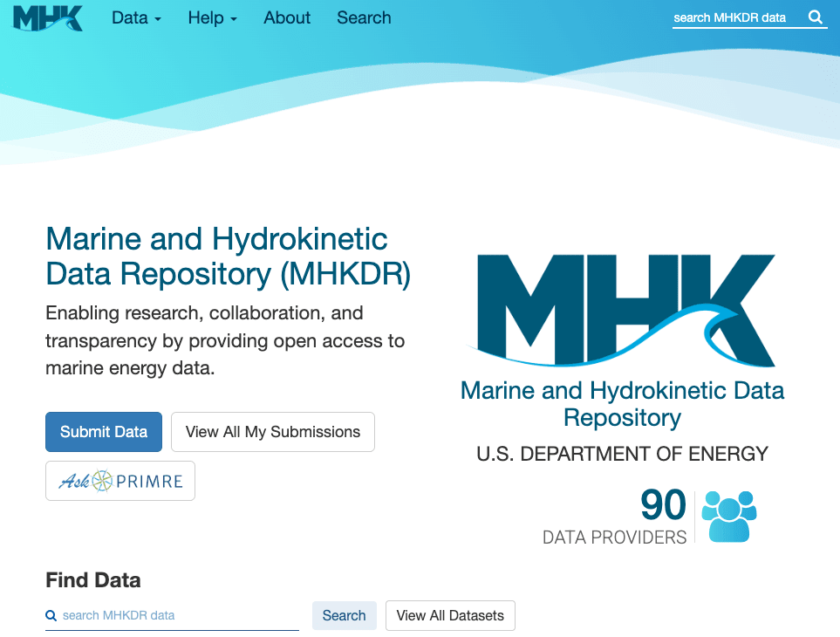Click View All Datasets button
This screenshot has width=840, height=637.
tap(450, 615)
